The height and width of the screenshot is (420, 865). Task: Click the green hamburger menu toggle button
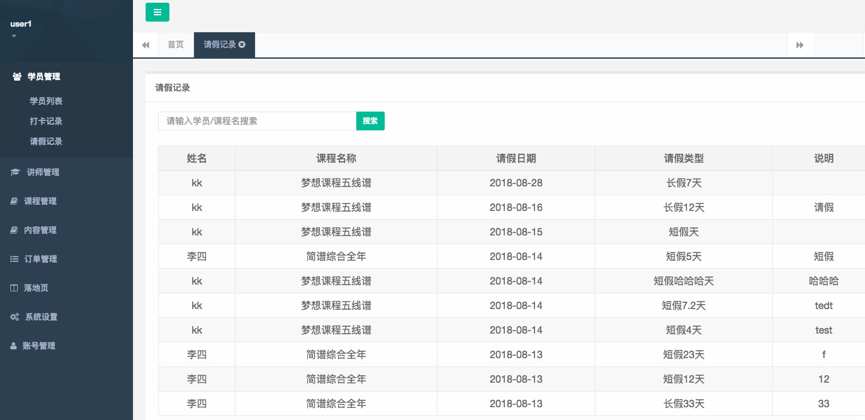(x=157, y=12)
